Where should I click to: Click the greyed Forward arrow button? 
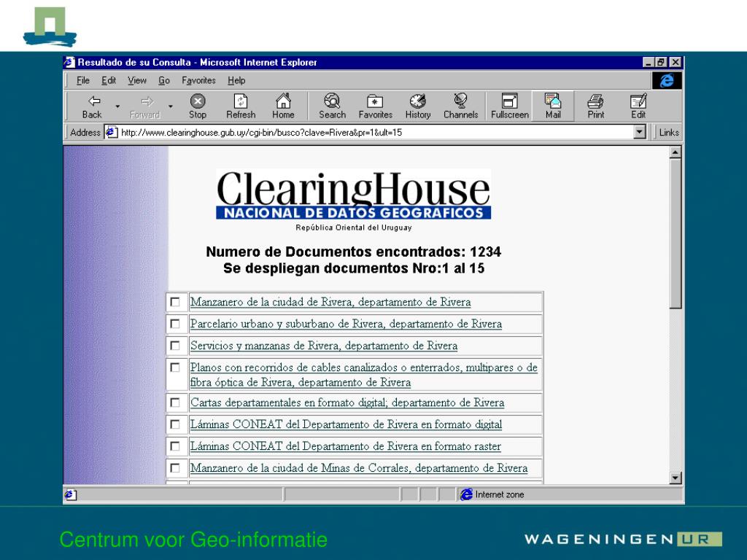tap(145, 106)
